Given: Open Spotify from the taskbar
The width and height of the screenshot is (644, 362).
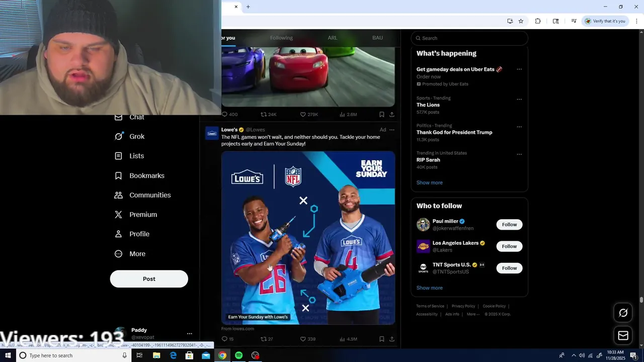Looking at the screenshot, I should 239,355.
